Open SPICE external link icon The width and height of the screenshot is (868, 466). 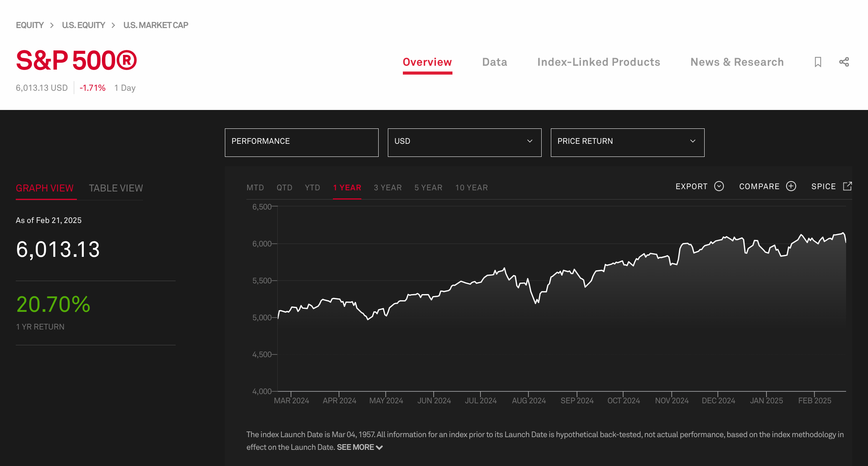847,186
